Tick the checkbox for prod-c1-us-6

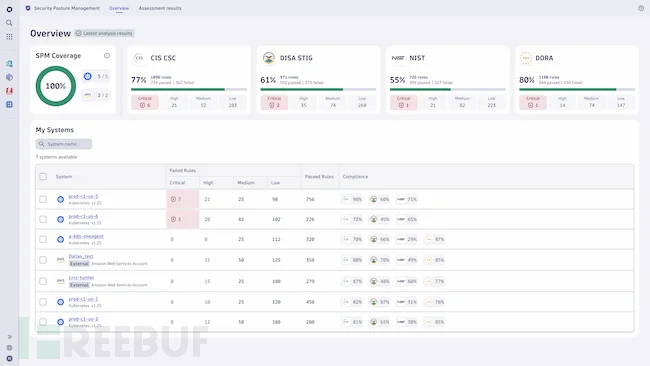(x=43, y=219)
